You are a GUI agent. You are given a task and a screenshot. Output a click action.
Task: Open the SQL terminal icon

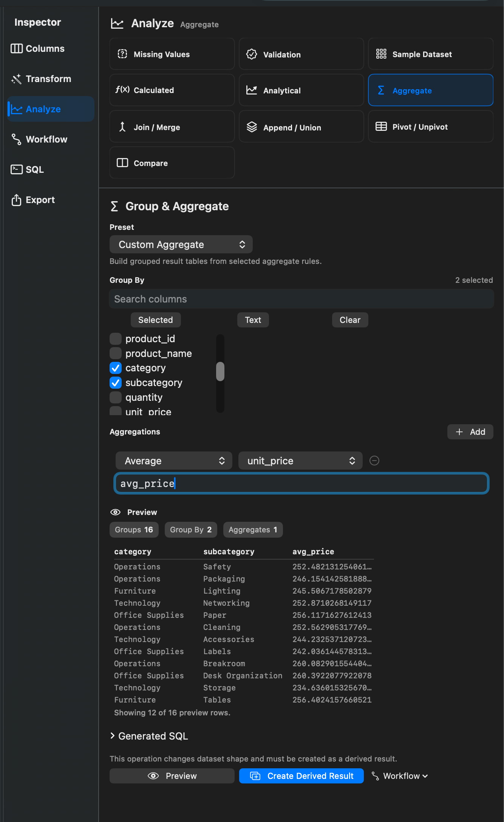17,169
